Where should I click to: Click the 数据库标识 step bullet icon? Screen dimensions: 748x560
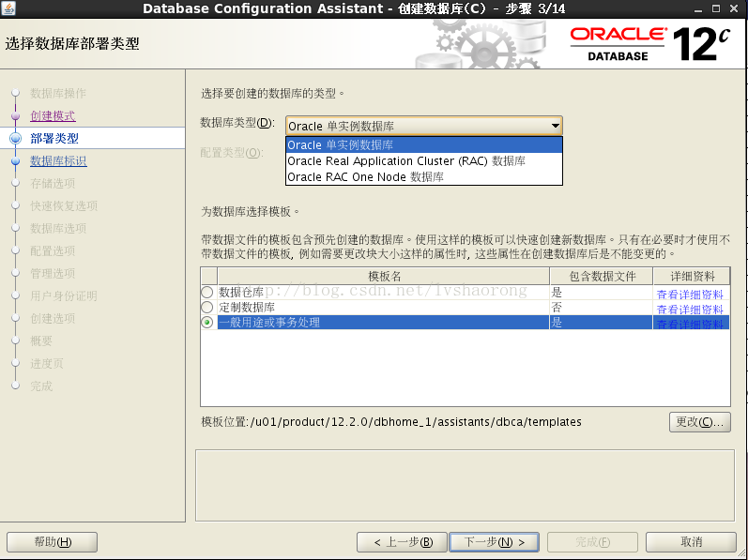click(16, 161)
